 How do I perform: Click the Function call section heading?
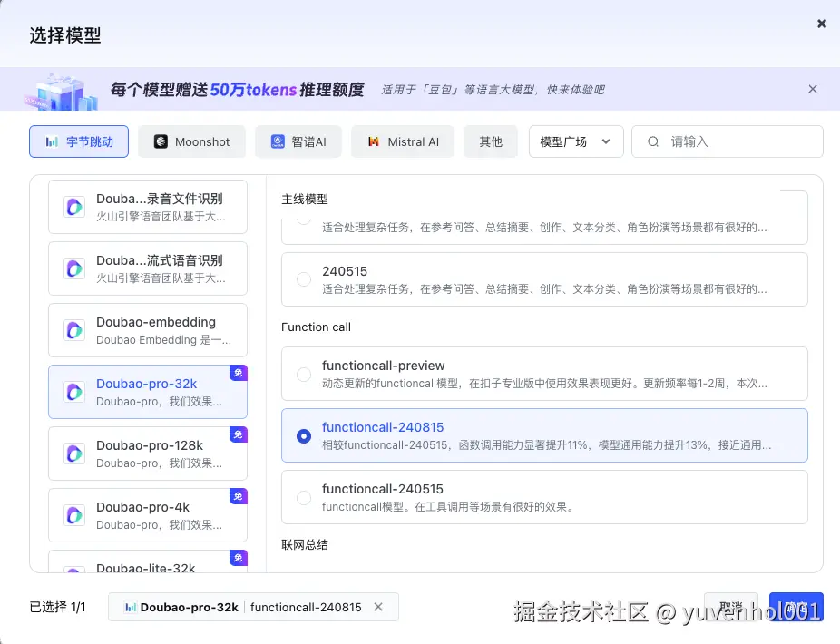[316, 327]
